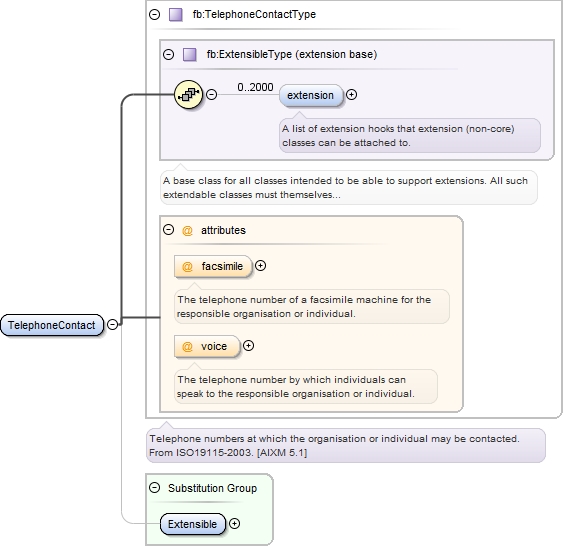Select the TelephoneContact element node
This screenshot has height=547, width=564.
tap(52, 325)
